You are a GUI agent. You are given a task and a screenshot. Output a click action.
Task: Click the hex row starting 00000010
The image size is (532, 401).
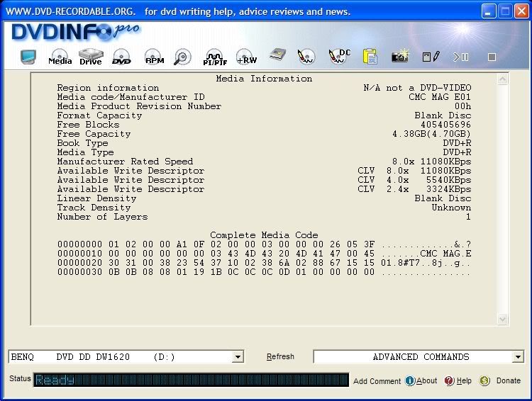coord(265,254)
